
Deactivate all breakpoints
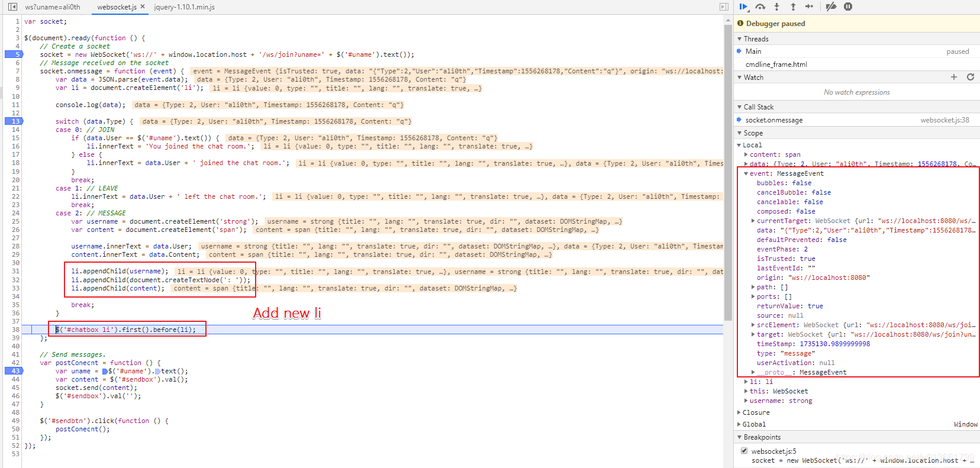(x=831, y=7)
